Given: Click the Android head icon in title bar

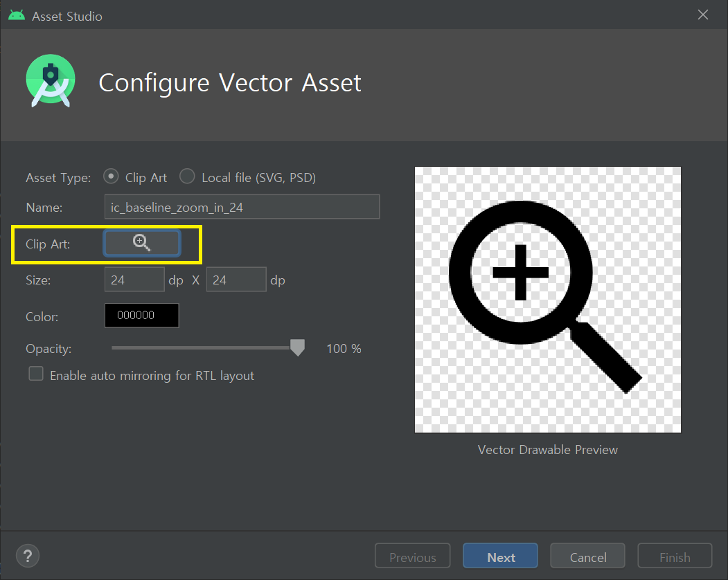Looking at the screenshot, I should [17, 15].
